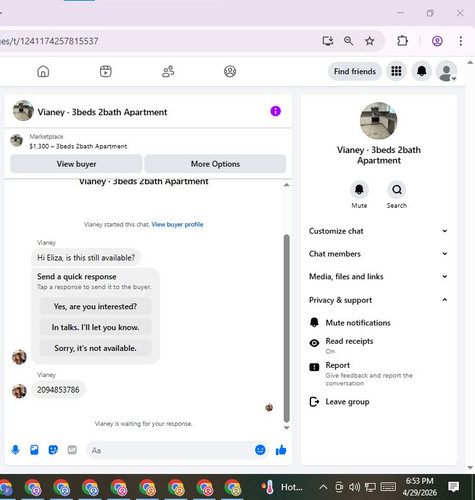Open the Facebook menu grid icon
The image size is (475, 500).
click(396, 71)
